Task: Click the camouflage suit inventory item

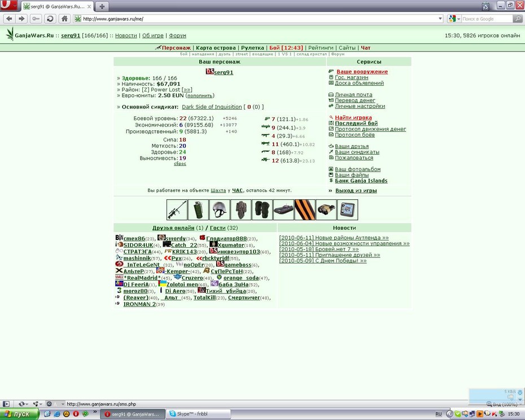Action: pos(241,209)
